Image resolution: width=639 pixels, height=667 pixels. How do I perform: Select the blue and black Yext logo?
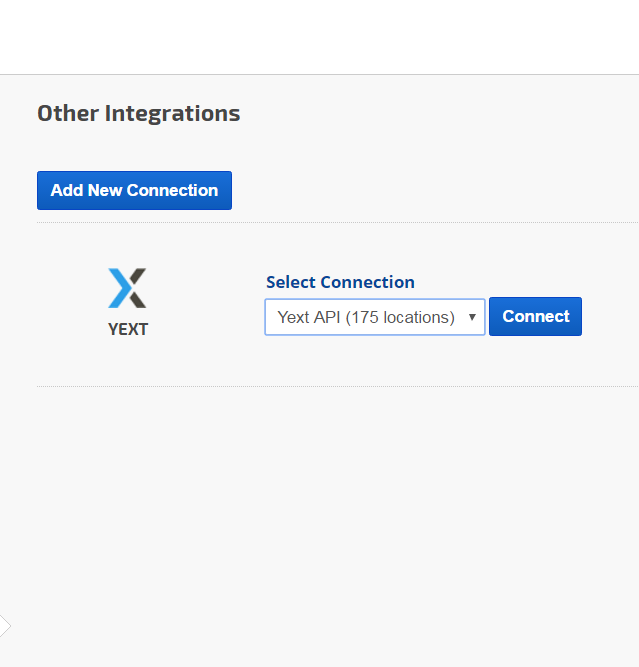pyautogui.click(x=127, y=288)
